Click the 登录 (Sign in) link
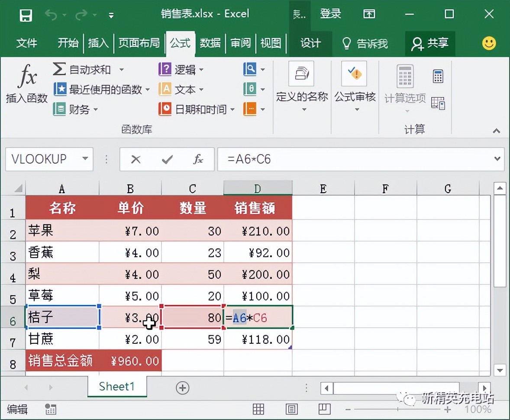510x420 pixels. tap(330, 14)
